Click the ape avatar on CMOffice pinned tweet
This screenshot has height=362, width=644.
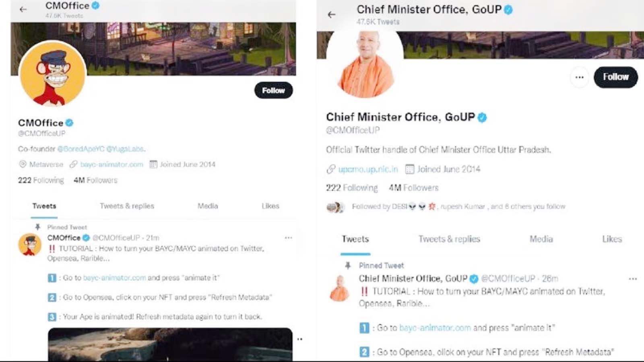pyautogui.click(x=30, y=245)
